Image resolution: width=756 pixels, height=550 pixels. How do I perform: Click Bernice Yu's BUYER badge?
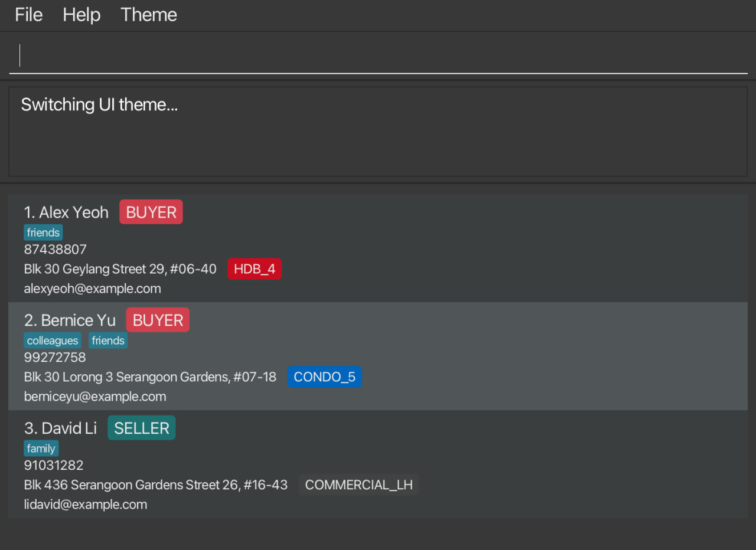coord(158,320)
